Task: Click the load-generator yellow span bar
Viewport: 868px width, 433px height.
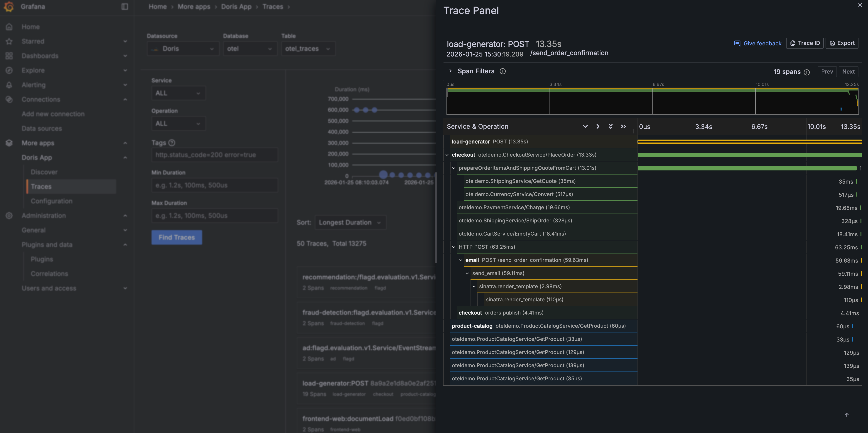Action: pos(750,142)
